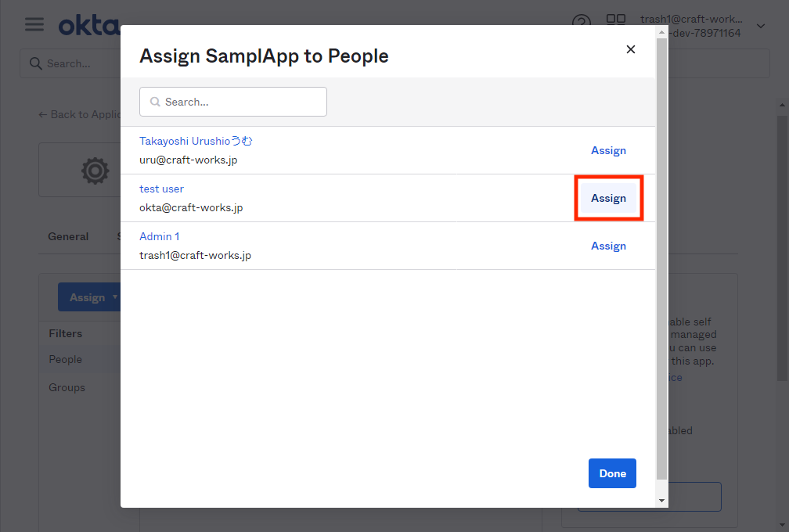
Task: Click the trash1@craft-works.jp email text
Action: pos(195,256)
